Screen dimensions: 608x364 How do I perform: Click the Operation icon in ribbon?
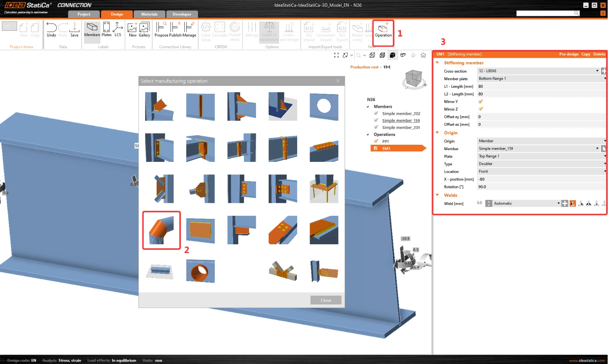(x=383, y=30)
